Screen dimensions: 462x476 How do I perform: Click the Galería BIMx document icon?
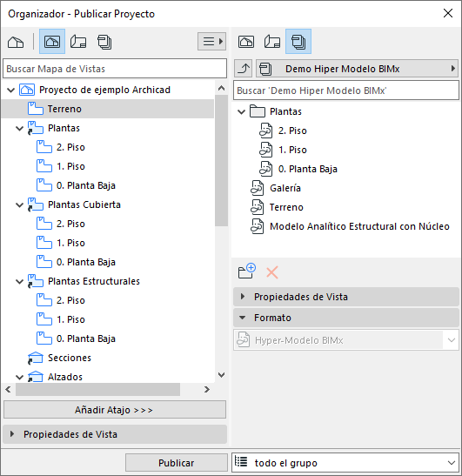pyautogui.click(x=258, y=188)
